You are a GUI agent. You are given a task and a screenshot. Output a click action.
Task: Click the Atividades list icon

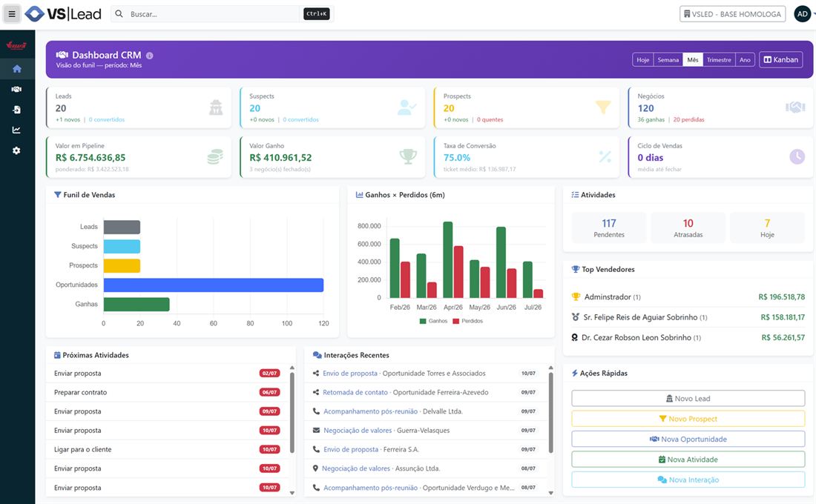click(x=575, y=194)
